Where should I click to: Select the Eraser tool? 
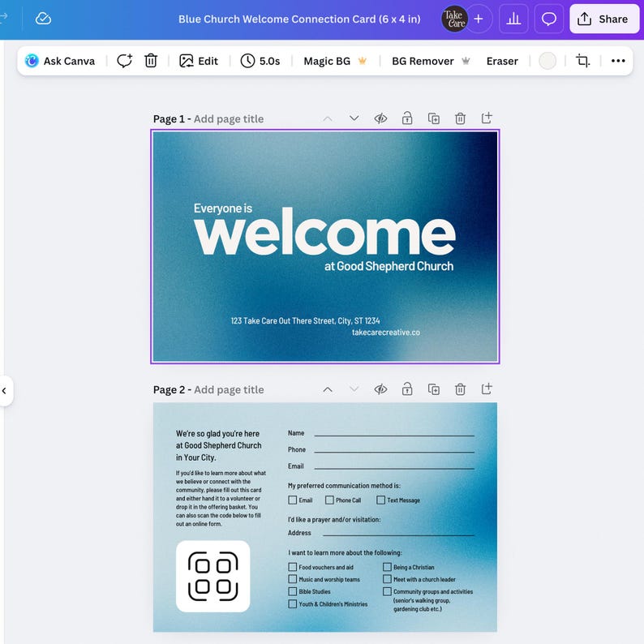tap(502, 61)
